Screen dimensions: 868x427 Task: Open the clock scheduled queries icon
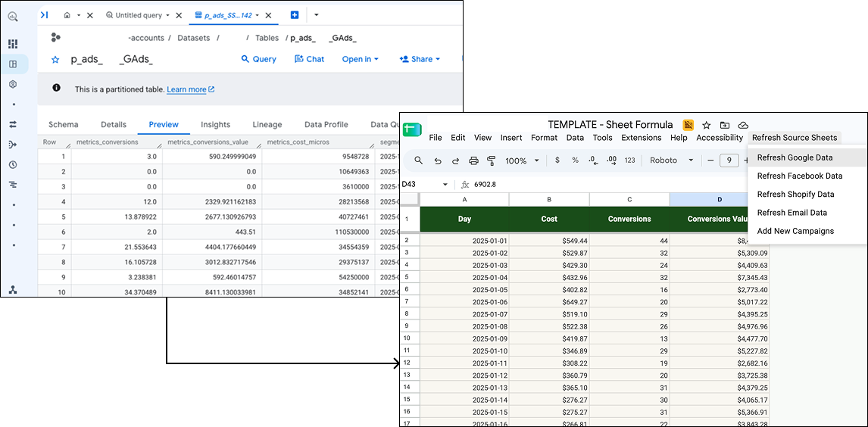13,165
